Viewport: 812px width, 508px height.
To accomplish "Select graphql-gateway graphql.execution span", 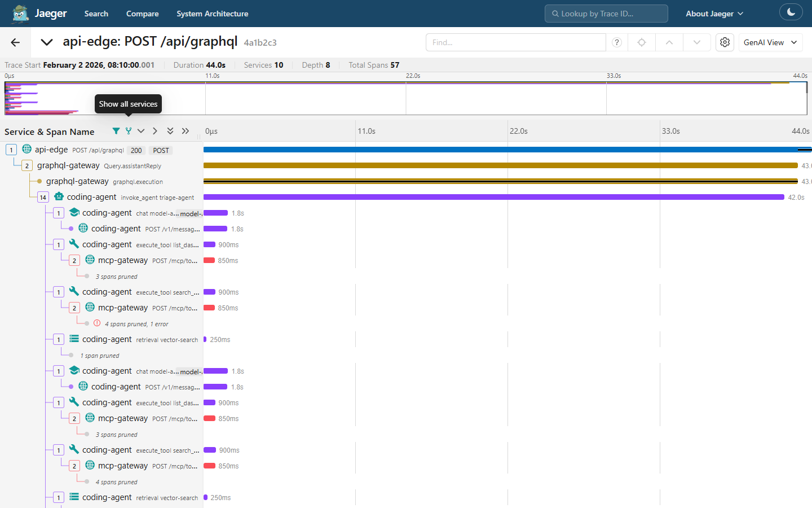I will coord(104,181).
